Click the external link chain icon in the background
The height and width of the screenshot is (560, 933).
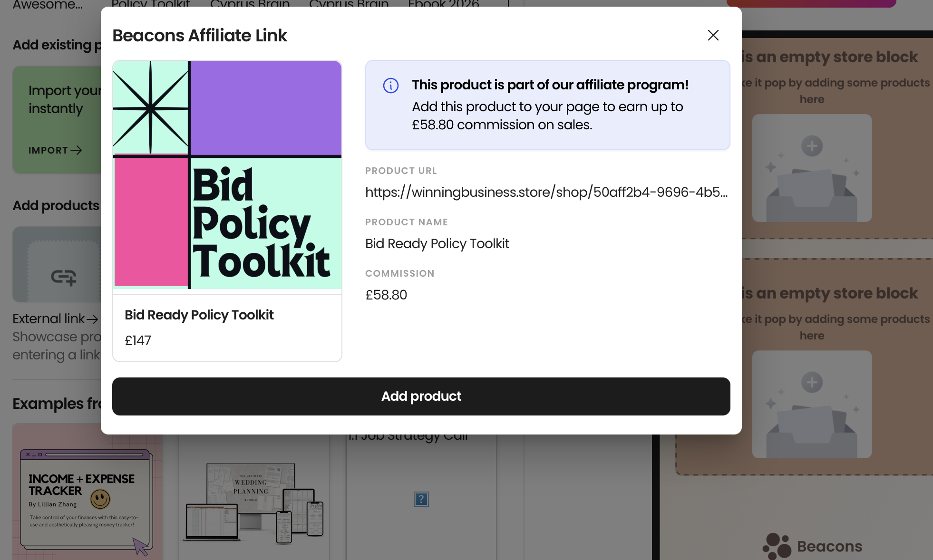pos(64,277)
